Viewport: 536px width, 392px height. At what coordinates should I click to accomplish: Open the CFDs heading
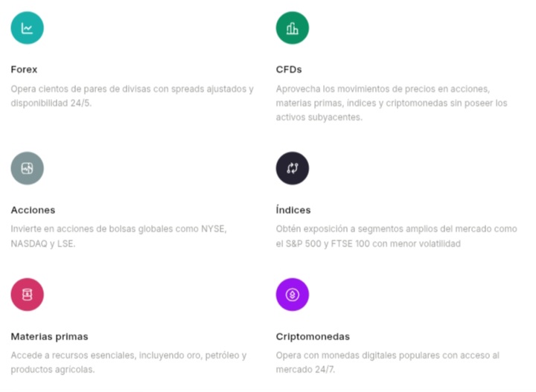(289, 69)
